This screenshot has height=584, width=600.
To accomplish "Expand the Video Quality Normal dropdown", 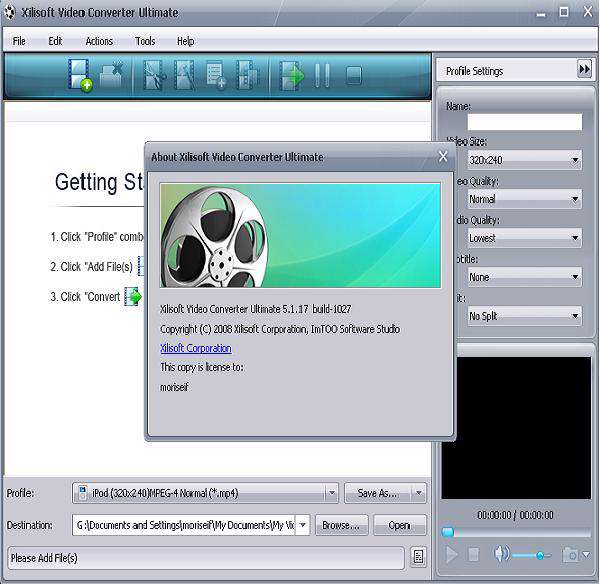I will [x=575, y=199].
